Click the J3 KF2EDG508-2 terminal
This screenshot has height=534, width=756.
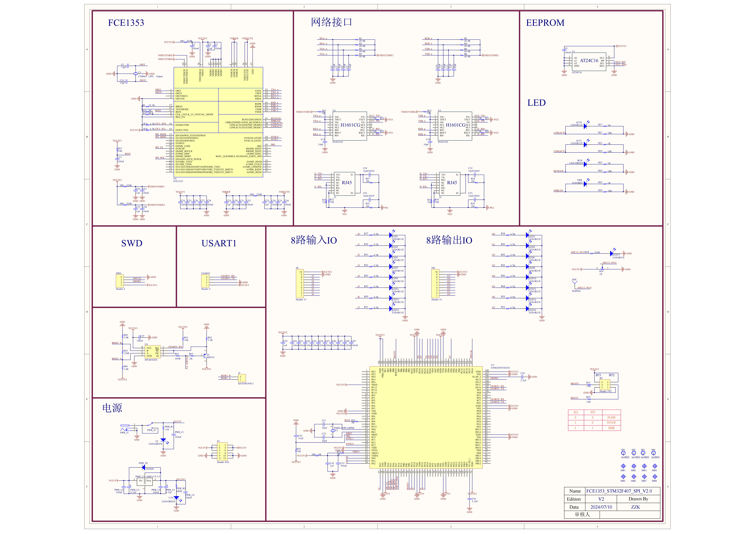(x=242, y=378)
